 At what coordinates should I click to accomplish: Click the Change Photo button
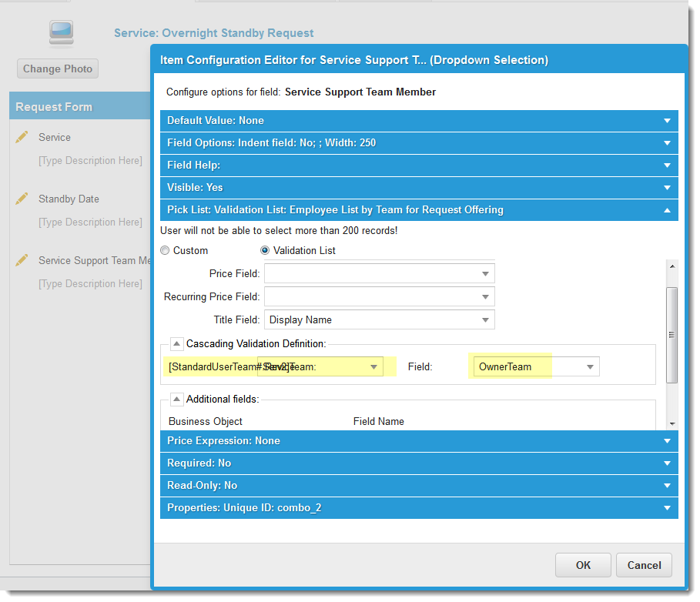(58, 69)
